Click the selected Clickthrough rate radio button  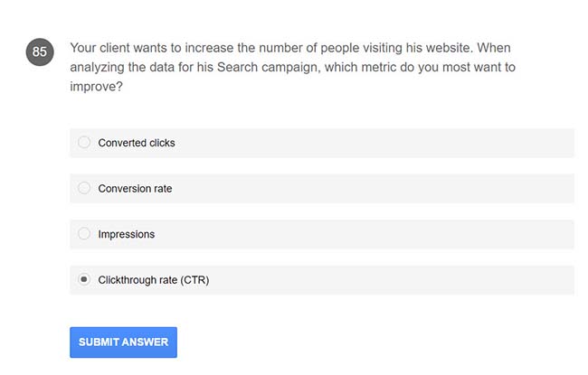click(x=84, y=280)
